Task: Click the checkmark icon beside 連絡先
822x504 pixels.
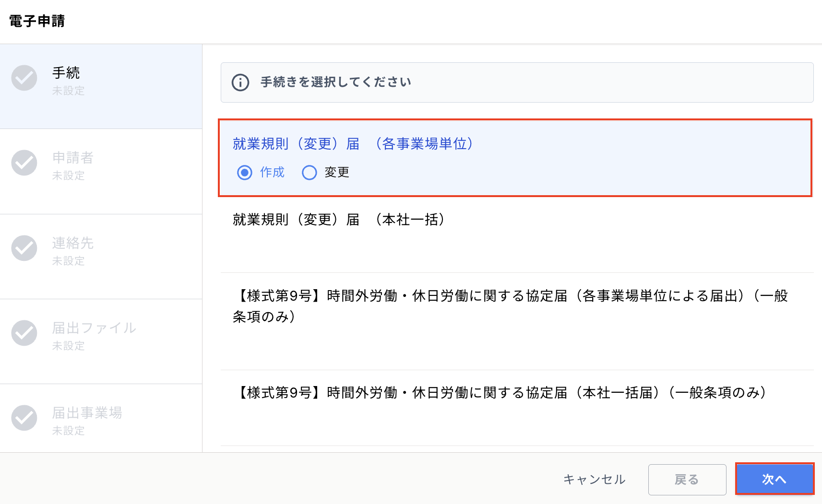Action: pyautogui.click(x=24, y=248)
